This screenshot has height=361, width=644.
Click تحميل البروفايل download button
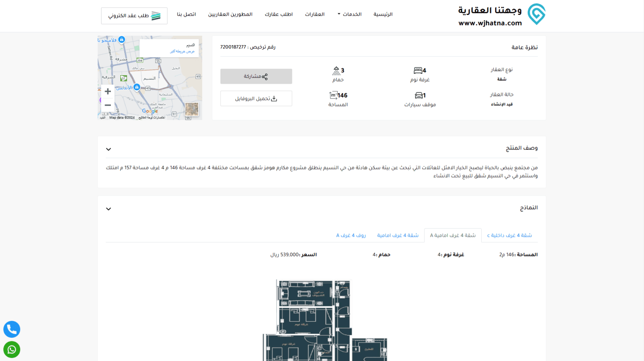pyautogui.click(x=256, y=98)
